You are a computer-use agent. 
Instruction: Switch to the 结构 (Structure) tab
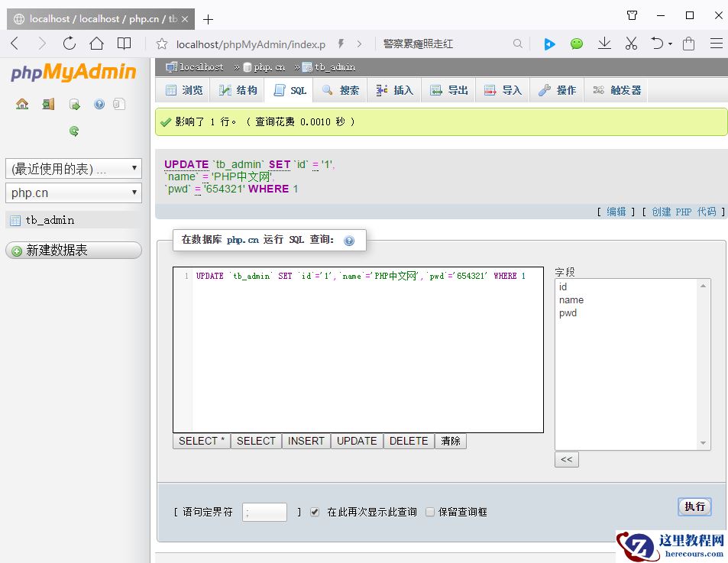(x=238, y=91)
